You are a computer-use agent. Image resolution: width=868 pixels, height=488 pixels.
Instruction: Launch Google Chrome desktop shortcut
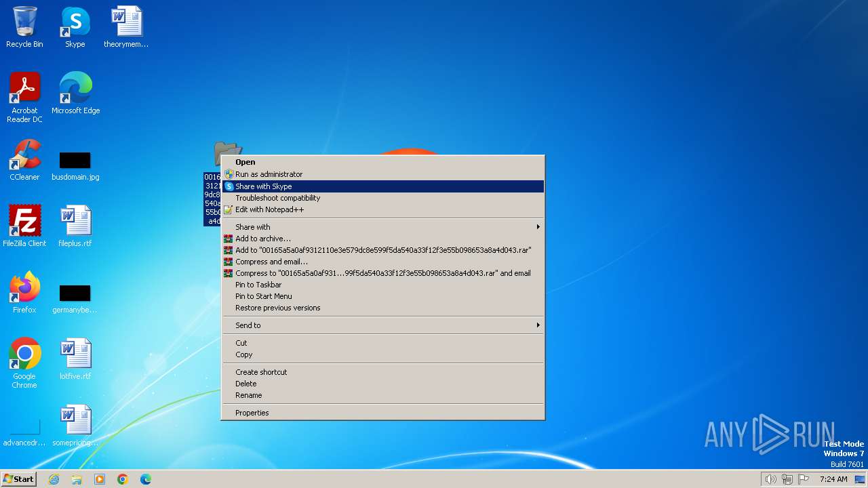pyautogui.click(x=24, y=363)
